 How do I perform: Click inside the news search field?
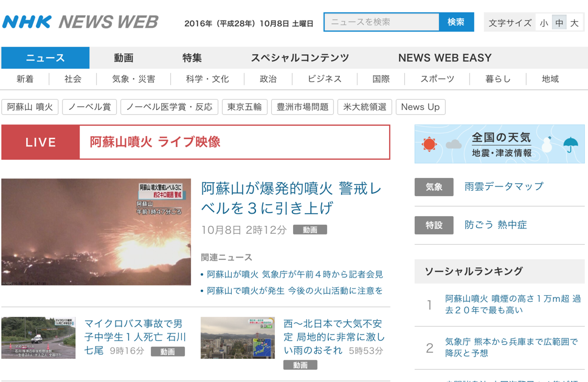point(383,22)
